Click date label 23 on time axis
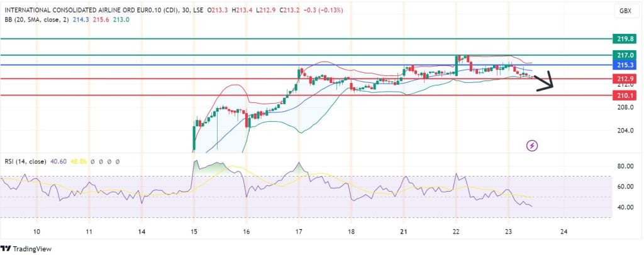Image resolution: width=644 pixels, height=255 pixels. coord(508,232)
